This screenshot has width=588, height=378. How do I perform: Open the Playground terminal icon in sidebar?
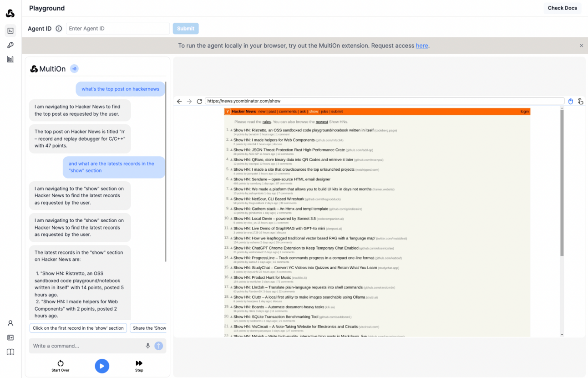tap(10, 31)
